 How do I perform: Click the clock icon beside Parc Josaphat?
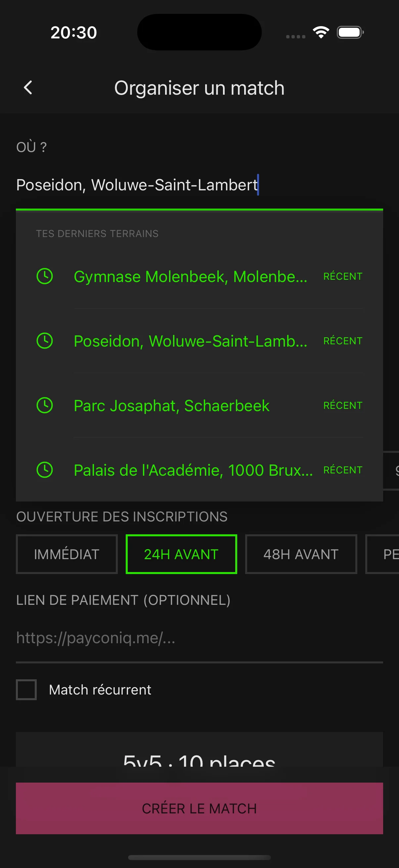[x=45, y=405]
